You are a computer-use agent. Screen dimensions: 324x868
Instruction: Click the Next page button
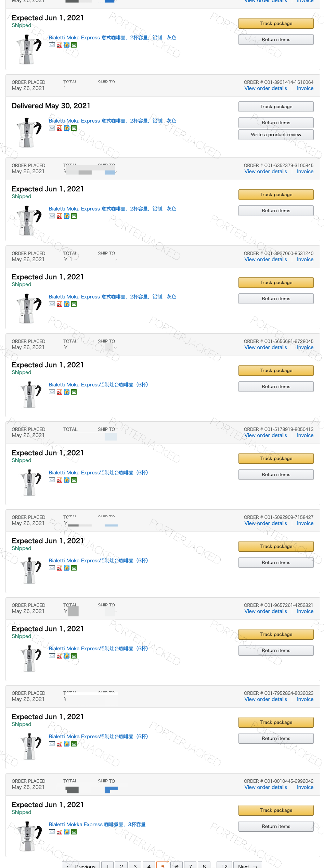click(x=247, y=865)
